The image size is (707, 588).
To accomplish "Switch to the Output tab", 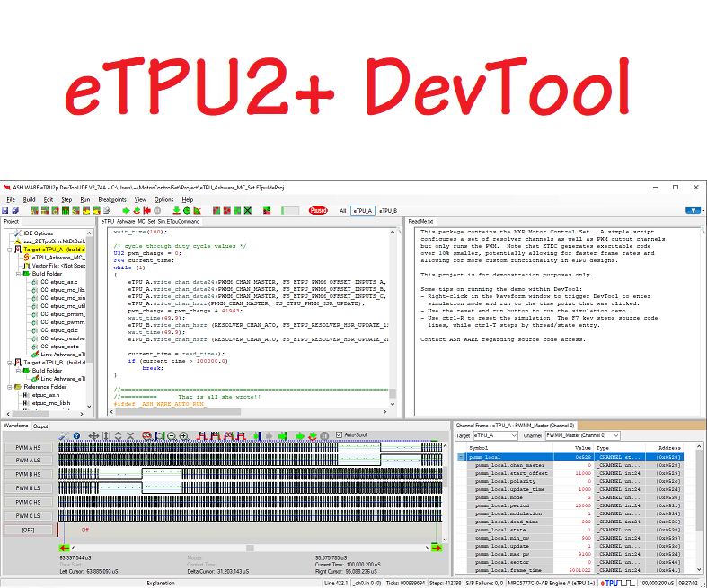I will (41, 426).
